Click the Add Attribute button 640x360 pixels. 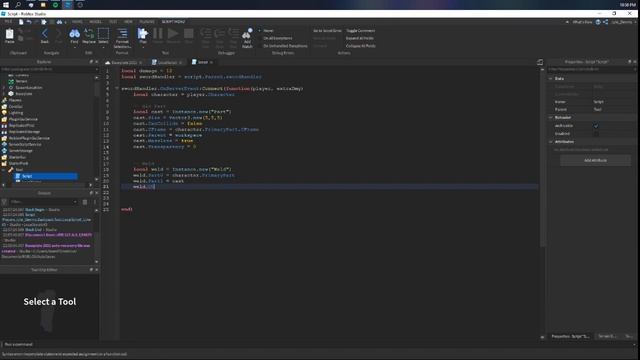click(x=595, y=160)
